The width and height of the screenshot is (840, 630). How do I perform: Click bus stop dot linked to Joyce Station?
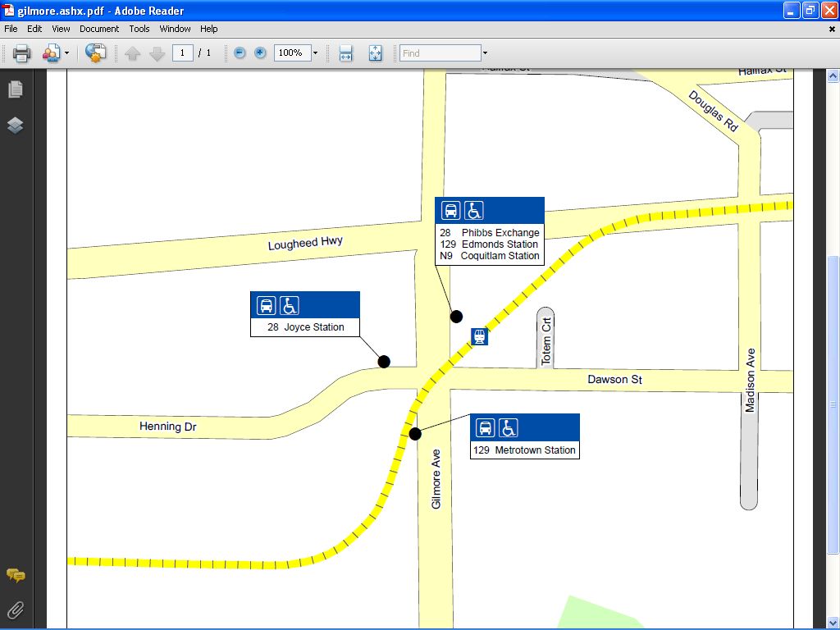pos(384,362)
